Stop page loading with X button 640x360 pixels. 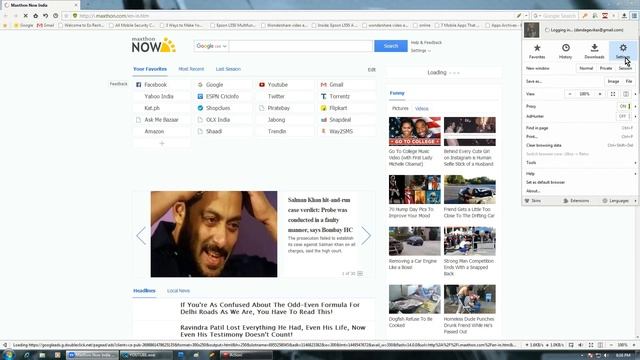pos(25,16)
